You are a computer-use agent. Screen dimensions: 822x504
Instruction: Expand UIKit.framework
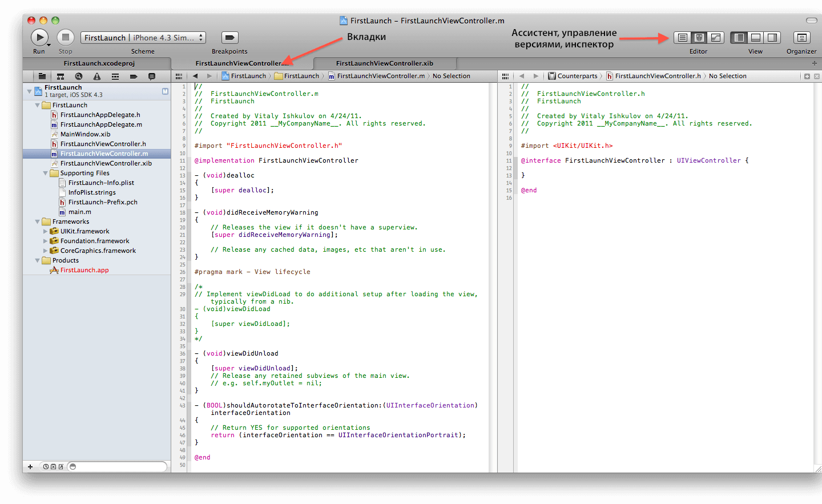click(x=46, y=231)
